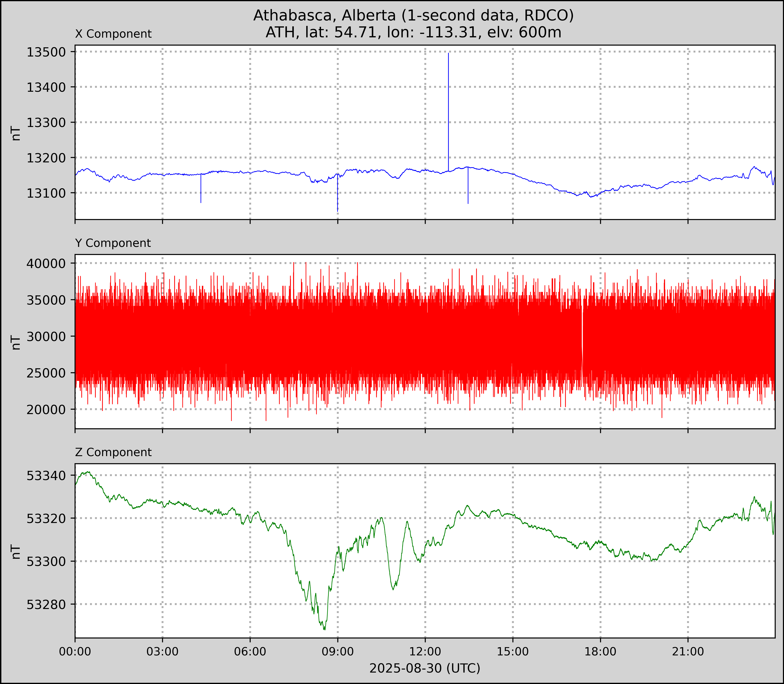Click the downward X spike at 09:00
This screenshot has width=784, height=684.
(337, 199)
